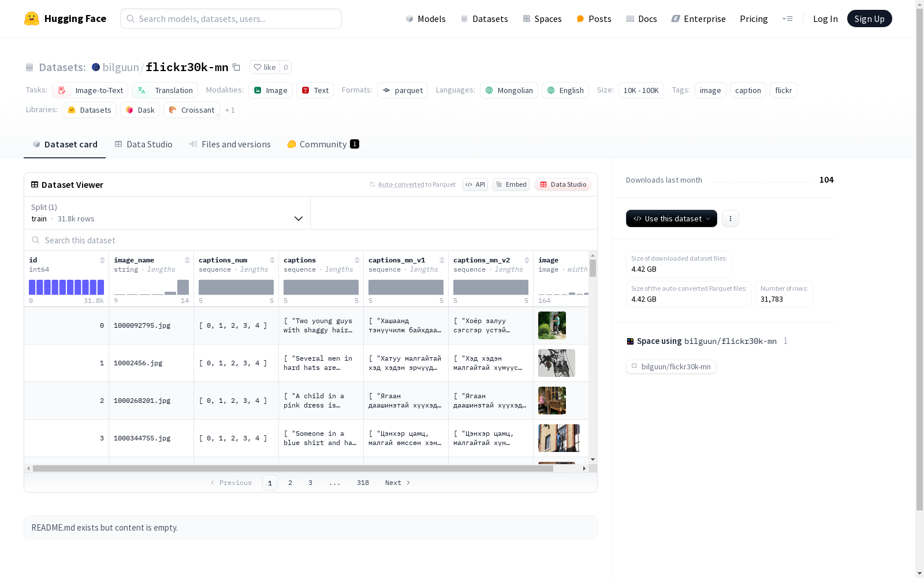Screen dimensions: 924x578
Task: Open the navigation overflow menu icon
Action: tap(787, 18)
